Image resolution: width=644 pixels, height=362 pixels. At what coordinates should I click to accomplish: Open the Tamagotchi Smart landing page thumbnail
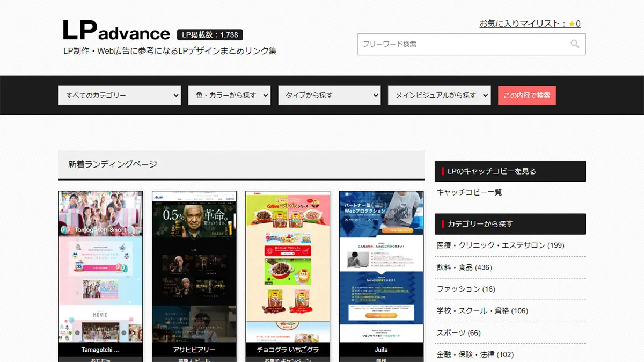tap(100, 267)
